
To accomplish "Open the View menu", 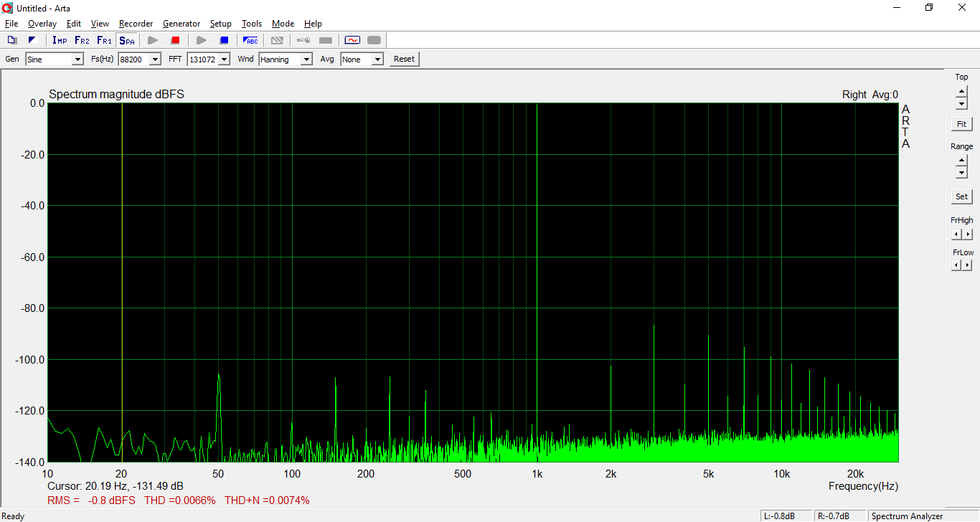I will (100, 24).
